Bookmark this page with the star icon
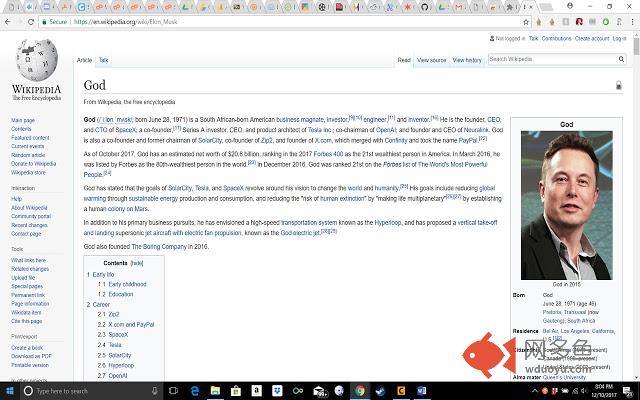 click(x=526, y=22)
